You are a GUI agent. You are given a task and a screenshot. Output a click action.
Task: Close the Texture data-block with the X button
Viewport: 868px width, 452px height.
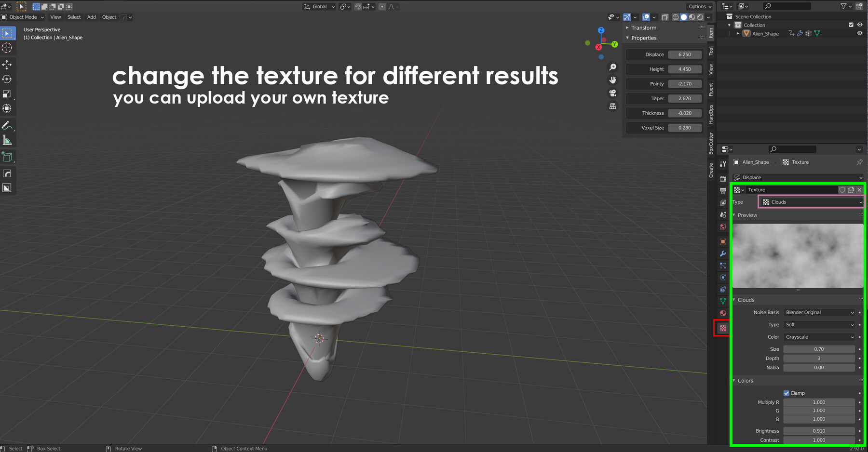[859, 189]
